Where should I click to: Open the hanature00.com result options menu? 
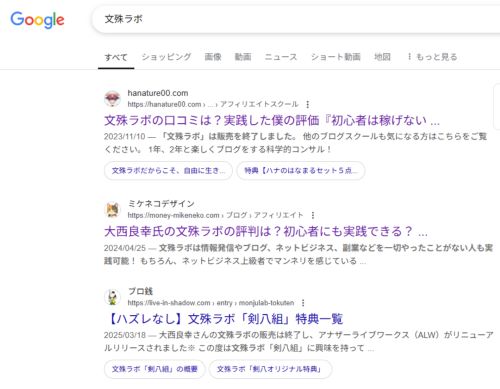point(308,104)
